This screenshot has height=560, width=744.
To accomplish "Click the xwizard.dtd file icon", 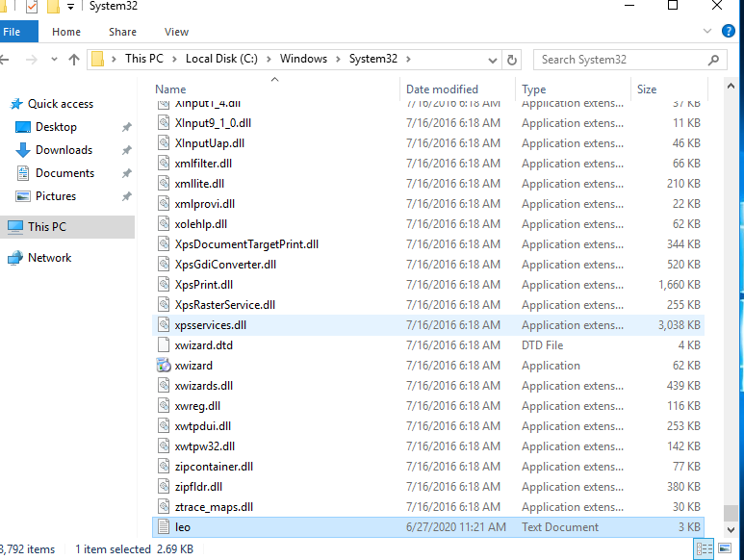I will click(164, 344).
